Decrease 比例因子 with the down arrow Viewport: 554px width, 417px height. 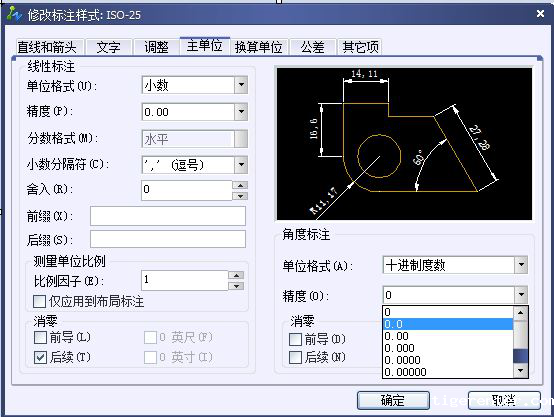pyautogui.click(x=236, y=286)
